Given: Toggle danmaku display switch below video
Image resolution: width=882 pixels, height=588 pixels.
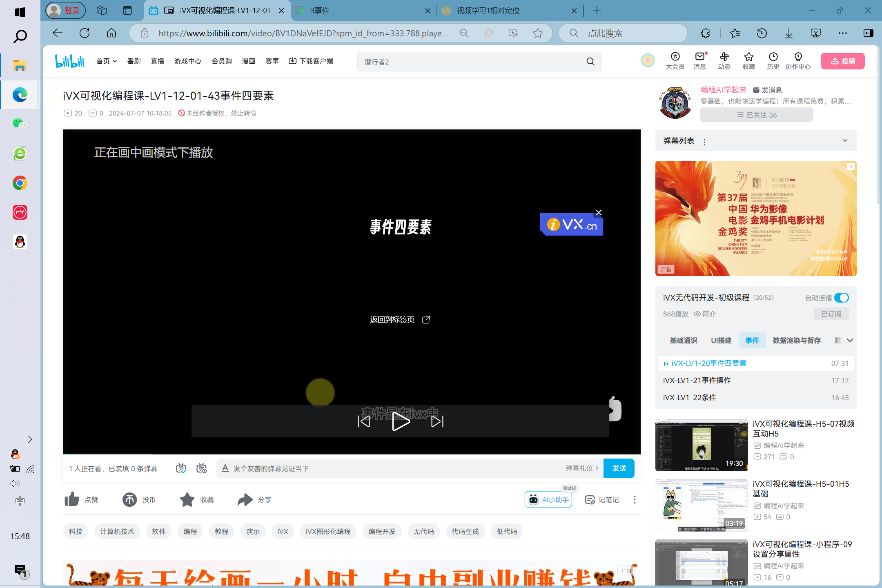Looking at the screenshot, I should coord(181,468).
